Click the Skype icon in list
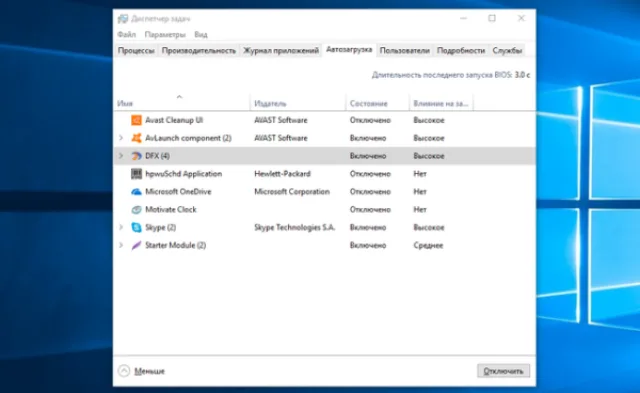 click(x=136, y=227)
